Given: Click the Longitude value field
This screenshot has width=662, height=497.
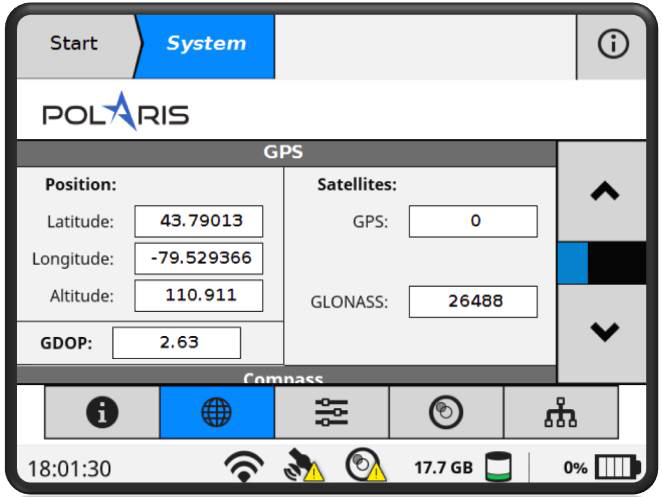Looking at the screenshot, I should coord(199,258).
